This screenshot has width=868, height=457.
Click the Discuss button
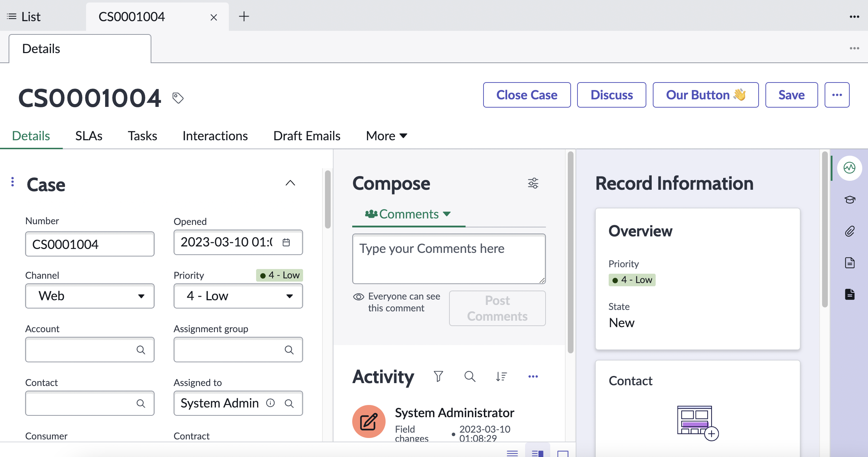tap(611, 95)
